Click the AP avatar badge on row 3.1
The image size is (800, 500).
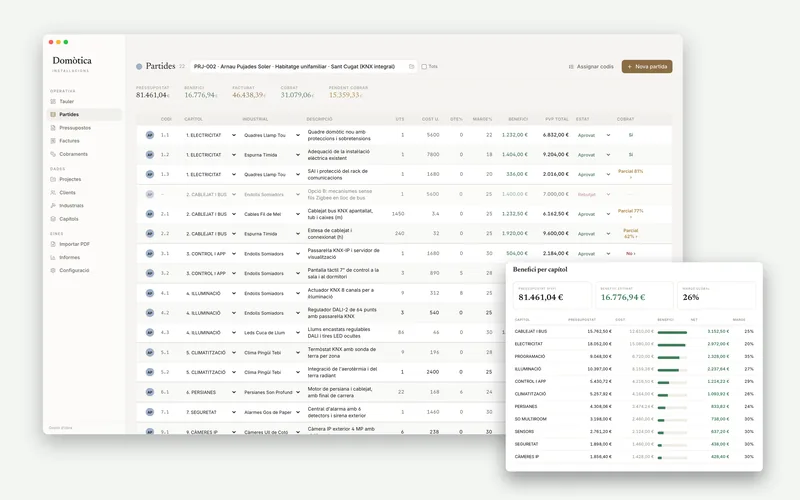[149, 254]
